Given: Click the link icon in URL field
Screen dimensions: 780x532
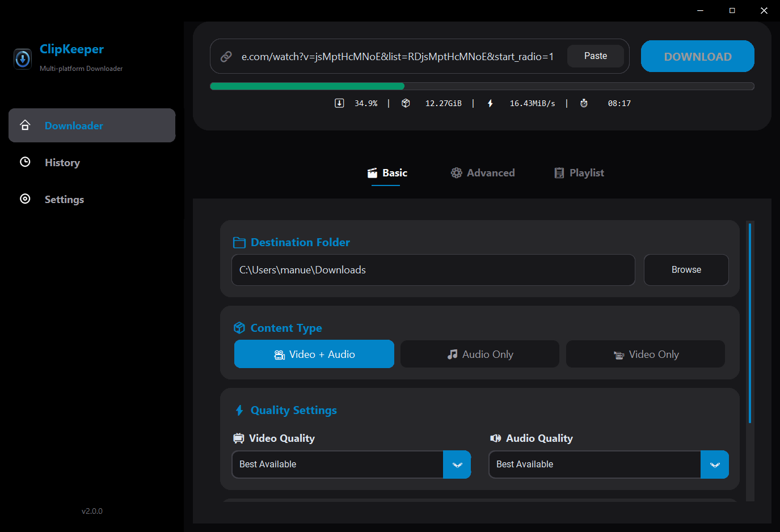Looking at the screenshot, I should [226, 57].
